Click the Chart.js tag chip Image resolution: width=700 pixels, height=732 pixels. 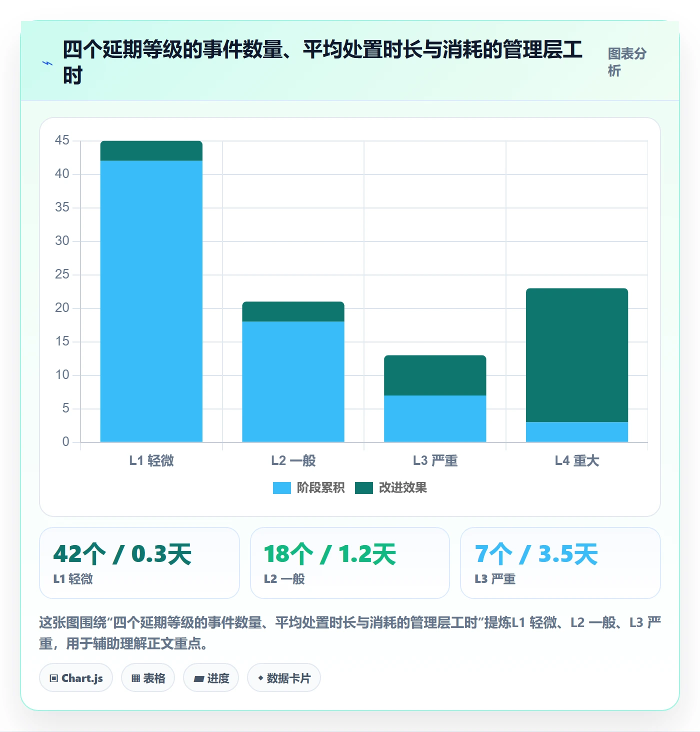(x=76, y=678)
